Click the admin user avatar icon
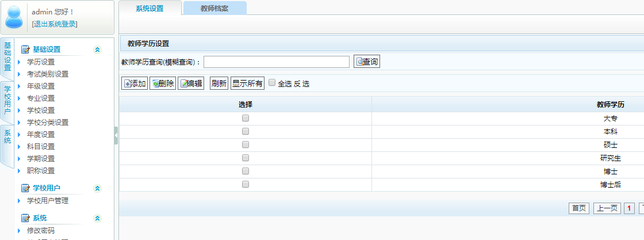Screen dimensions: 644x240 (15, 17)
